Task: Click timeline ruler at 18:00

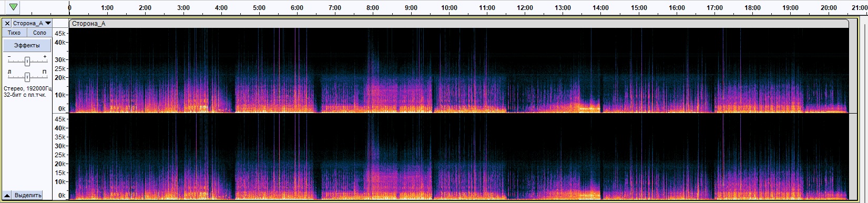Action: coord(753,8)
